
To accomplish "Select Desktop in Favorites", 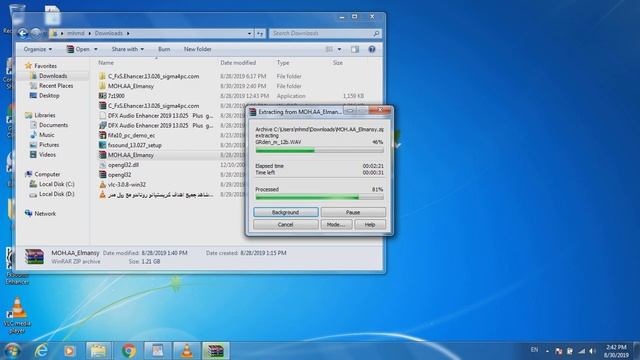I will (49, 96).
